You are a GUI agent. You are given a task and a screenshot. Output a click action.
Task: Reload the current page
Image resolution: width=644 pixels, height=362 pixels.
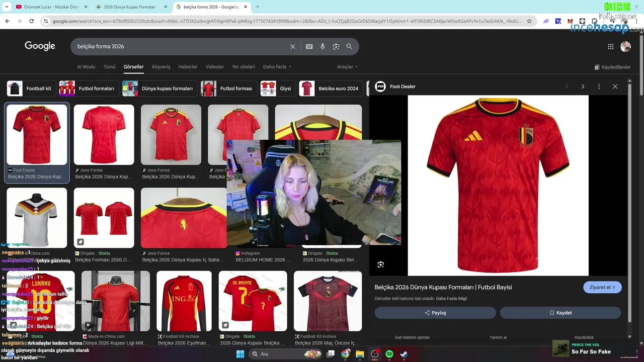pos(31,21)
